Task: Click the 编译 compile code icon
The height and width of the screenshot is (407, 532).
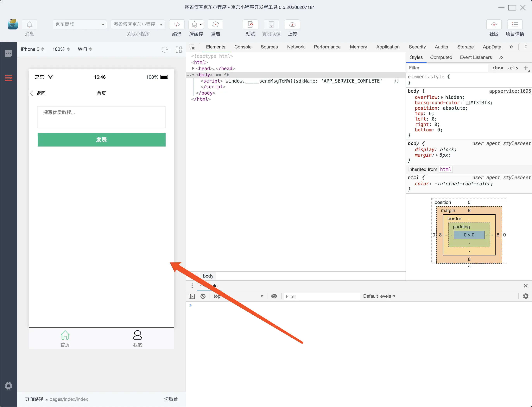Action: tap(177, 24)
